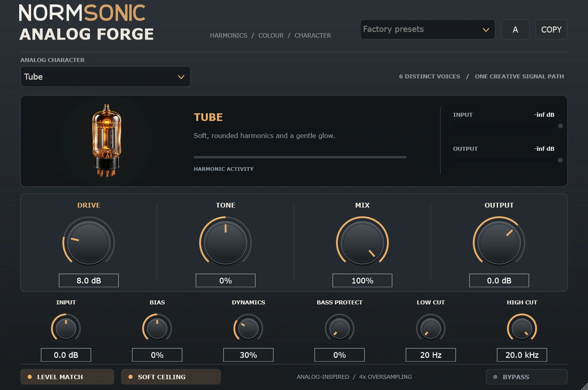Click the Input value field 0.0 dB
588x390 pixels.
pyautogui.click(x=66, y=355)
